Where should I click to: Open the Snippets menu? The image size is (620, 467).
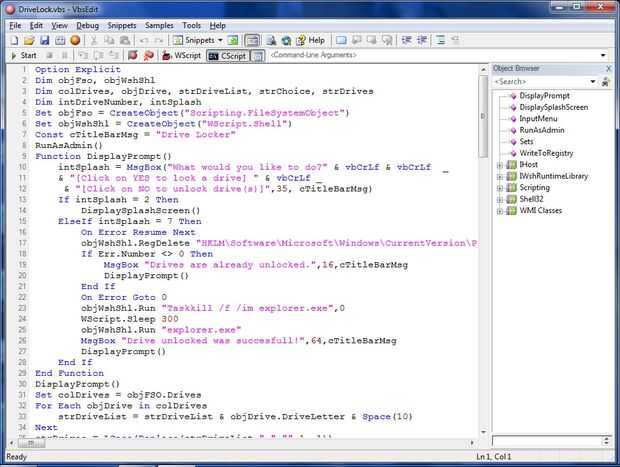[x=122, y=25]
